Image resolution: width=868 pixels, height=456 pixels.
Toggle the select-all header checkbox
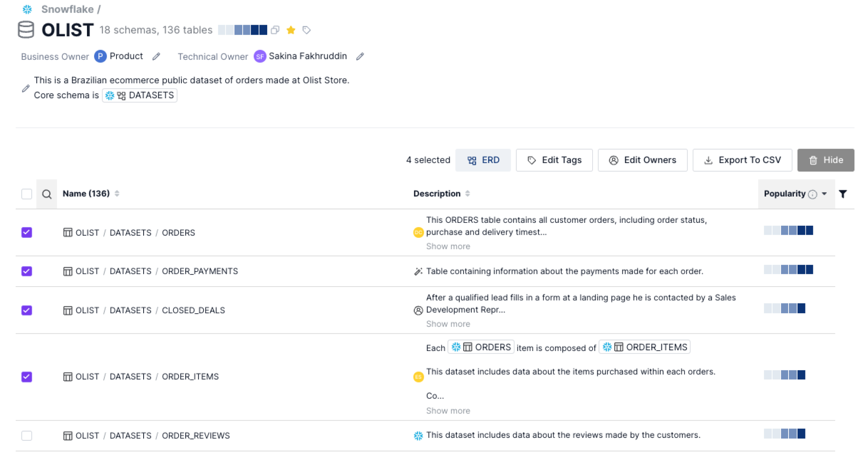(27, 194)
